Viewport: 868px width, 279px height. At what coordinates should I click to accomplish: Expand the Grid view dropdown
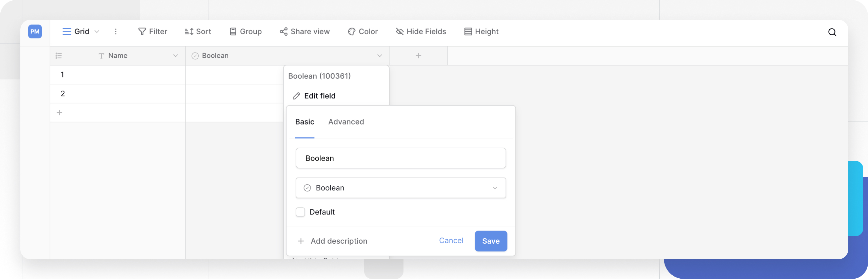pos(97,32)
